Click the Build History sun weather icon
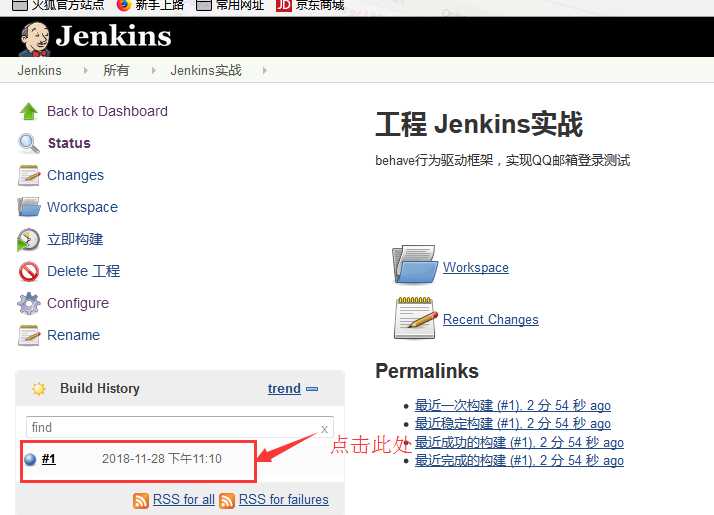Image resolution: width=714 pixels, height=515 pixels. click(x=39, y=389)
